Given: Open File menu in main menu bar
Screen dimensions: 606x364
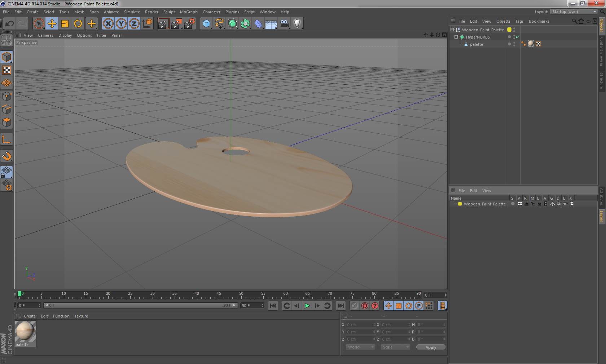Looking at the screenshot, I should click(6, 12).
